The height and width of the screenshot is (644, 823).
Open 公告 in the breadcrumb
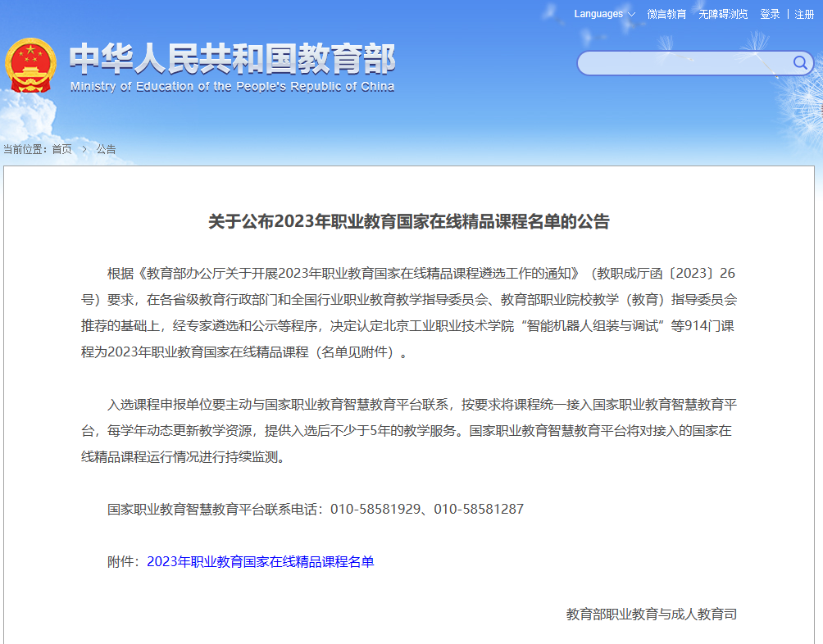(x=106, y=149)
